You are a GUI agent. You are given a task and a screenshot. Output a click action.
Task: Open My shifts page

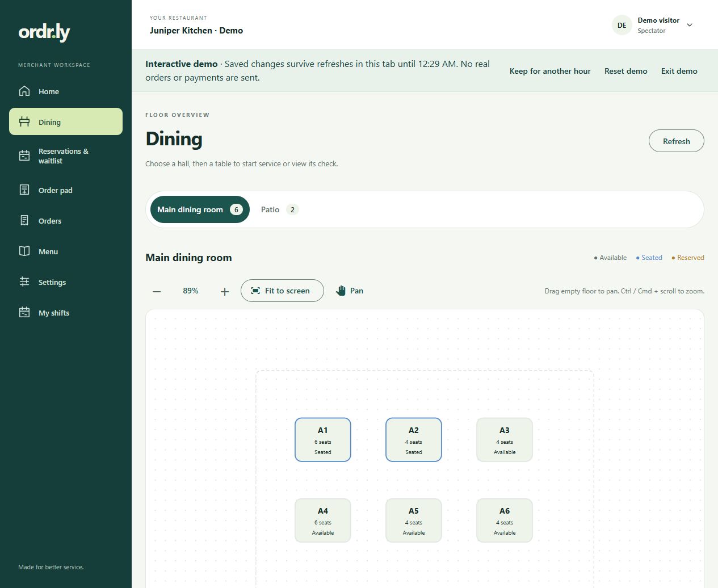tap(66, 313)
